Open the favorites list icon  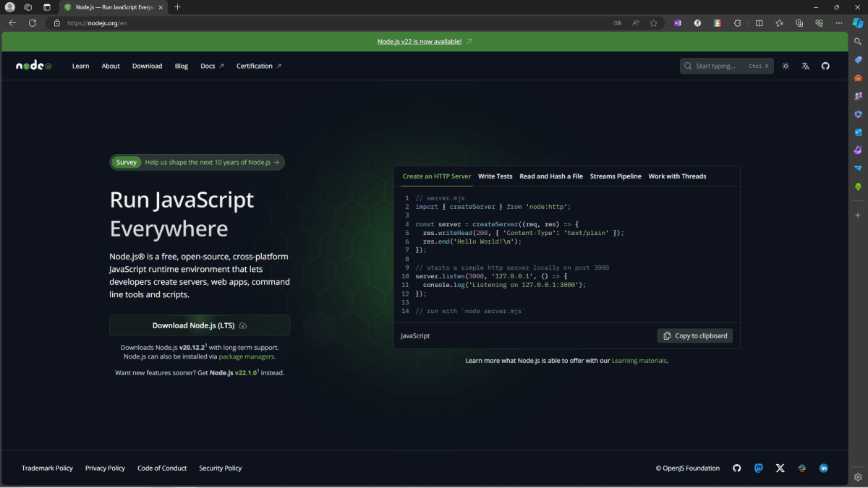(779, 23)
